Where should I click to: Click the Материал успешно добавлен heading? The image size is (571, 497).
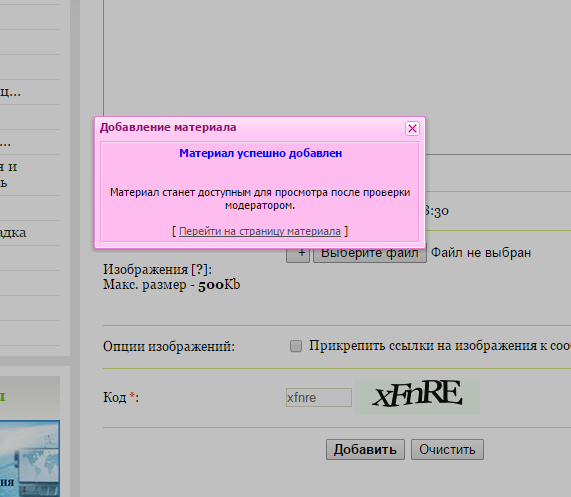pos(261,153)
